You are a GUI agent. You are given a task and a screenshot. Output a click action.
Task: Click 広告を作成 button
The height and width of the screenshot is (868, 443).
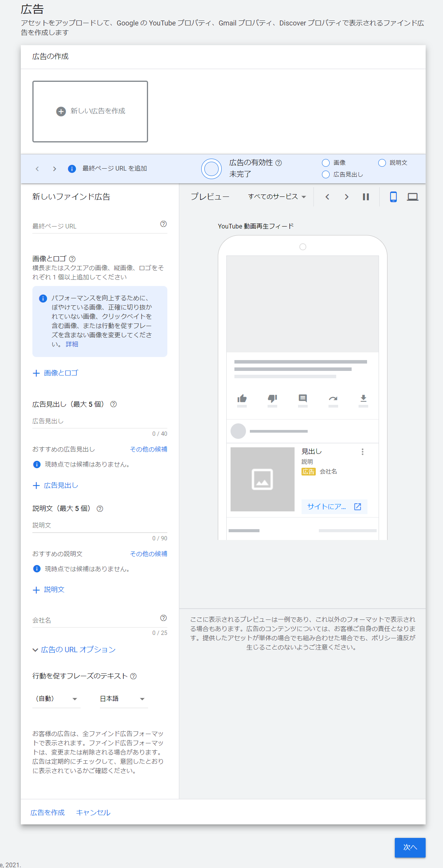[47, 812]
